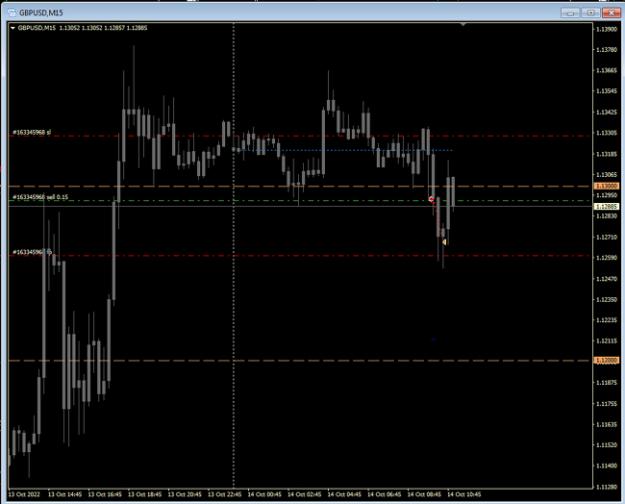Click the '14 Oct 02:45' time axis label
The height and width of the screenshot is (504, 625).
pos(304,494)
